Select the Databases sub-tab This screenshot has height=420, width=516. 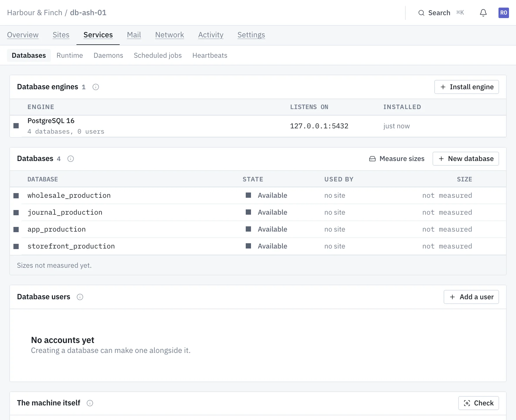29,55
